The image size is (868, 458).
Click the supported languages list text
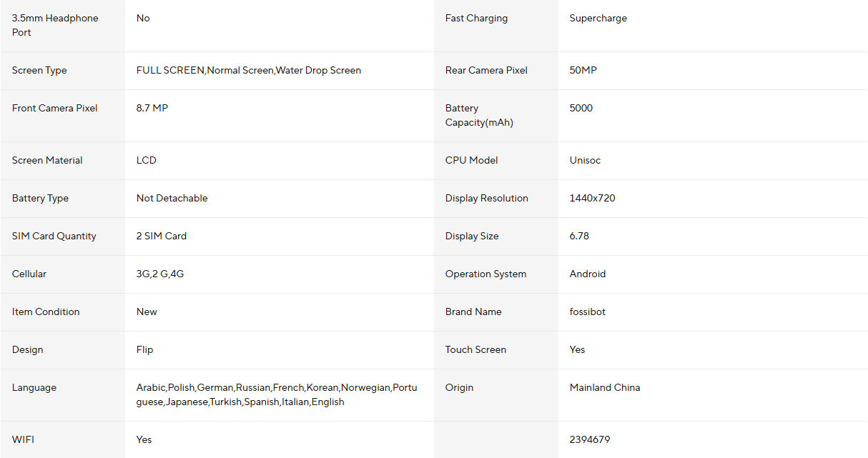[276, 394]
